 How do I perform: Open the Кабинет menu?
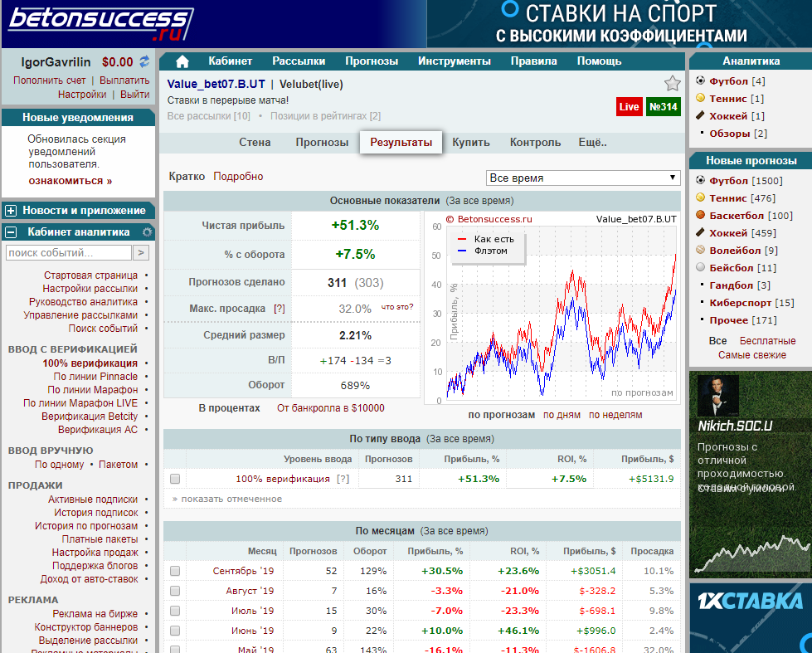point(230,61)
